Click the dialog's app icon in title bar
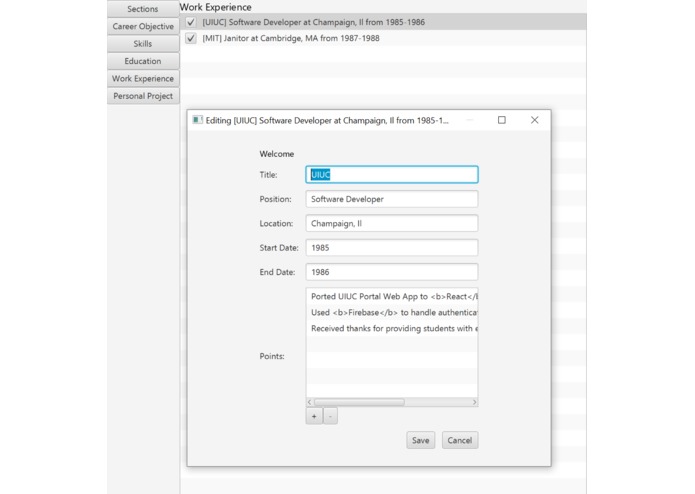Screen dimensions: 695x494 [x=197, y=120]
